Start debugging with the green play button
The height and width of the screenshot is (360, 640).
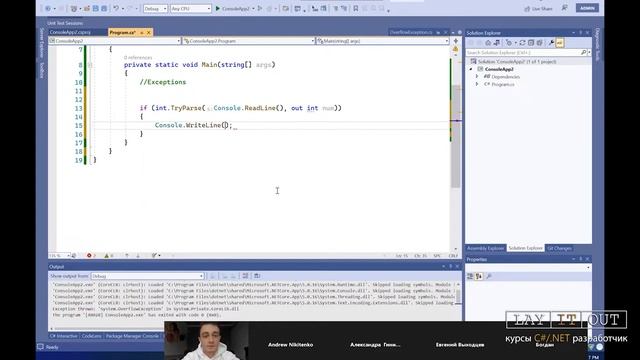[218, 9]
